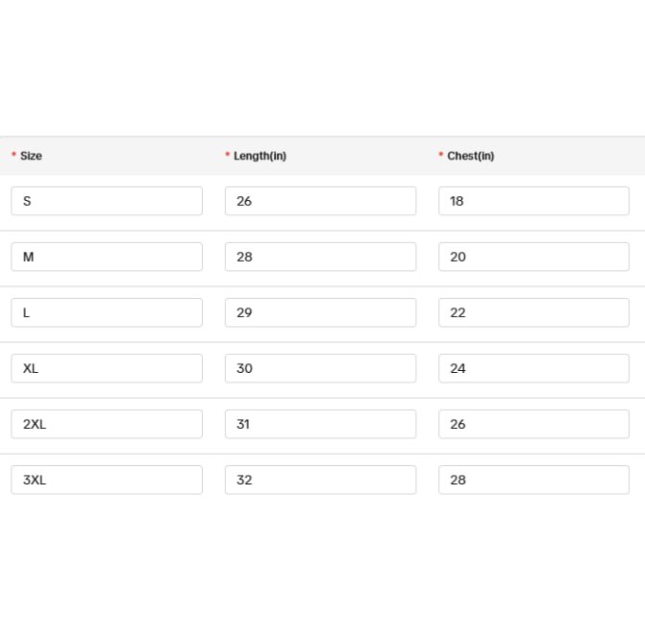Edit the Length value for size S

[320, 201]
